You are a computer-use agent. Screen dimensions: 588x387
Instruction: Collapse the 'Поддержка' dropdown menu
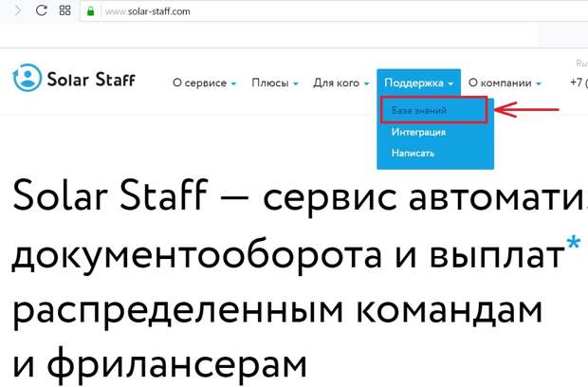point(418,83)
